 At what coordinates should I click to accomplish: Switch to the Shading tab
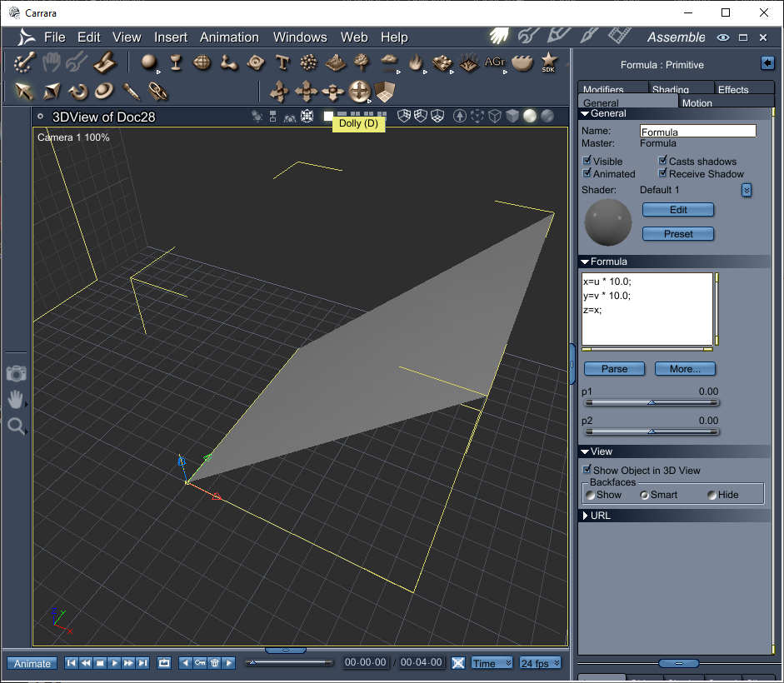click(x=671, y=89)
